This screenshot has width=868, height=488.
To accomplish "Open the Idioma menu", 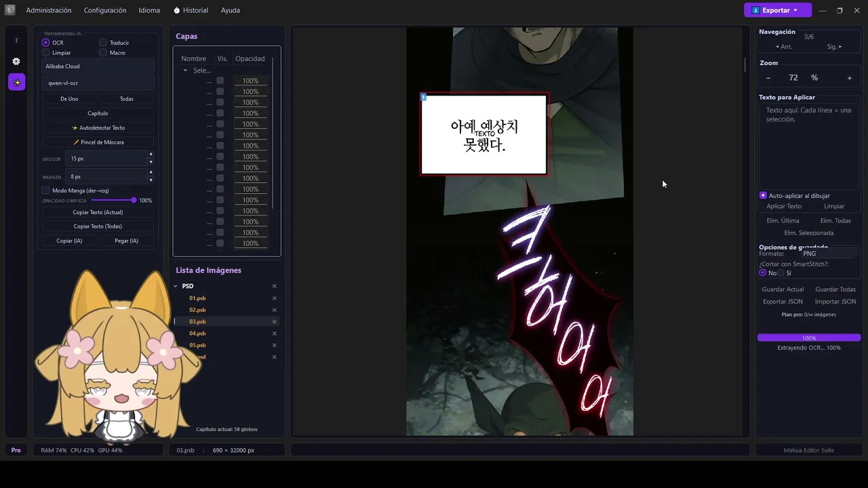I will pos(149,10).
